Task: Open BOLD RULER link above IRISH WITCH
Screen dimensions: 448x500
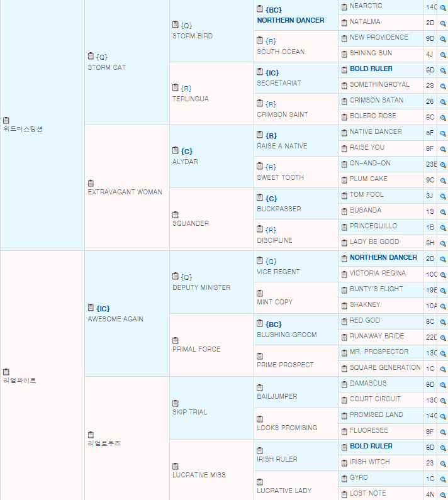Action: pos(371,446)
